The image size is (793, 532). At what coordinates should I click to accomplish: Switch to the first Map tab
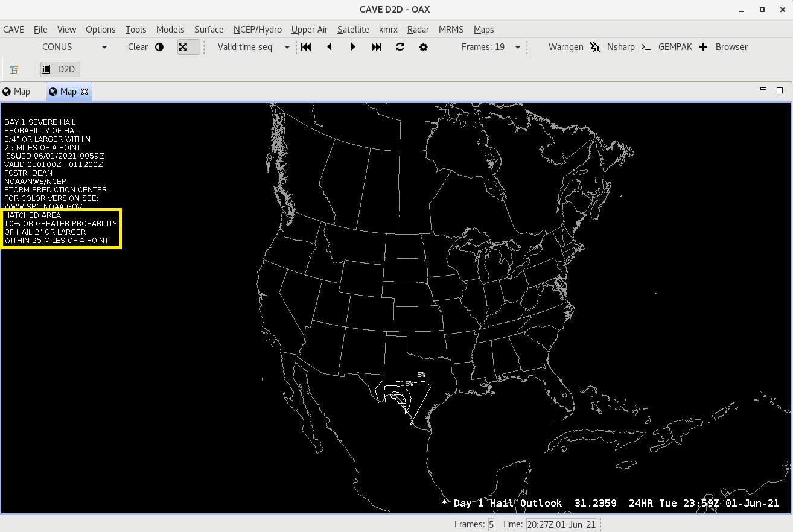(16, 92)
